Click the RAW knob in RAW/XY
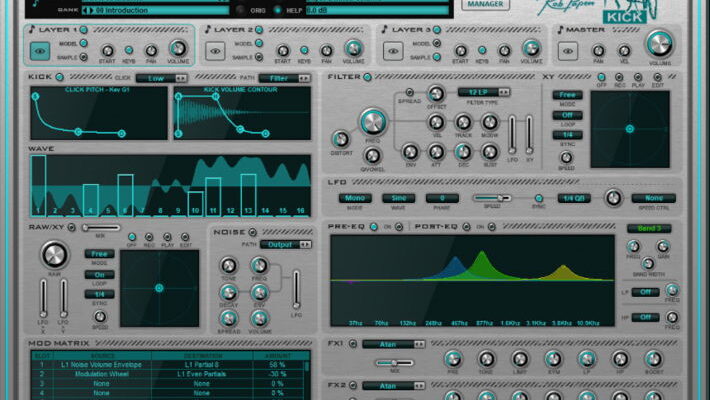This screenshot has height=400, width=710. 53,255
